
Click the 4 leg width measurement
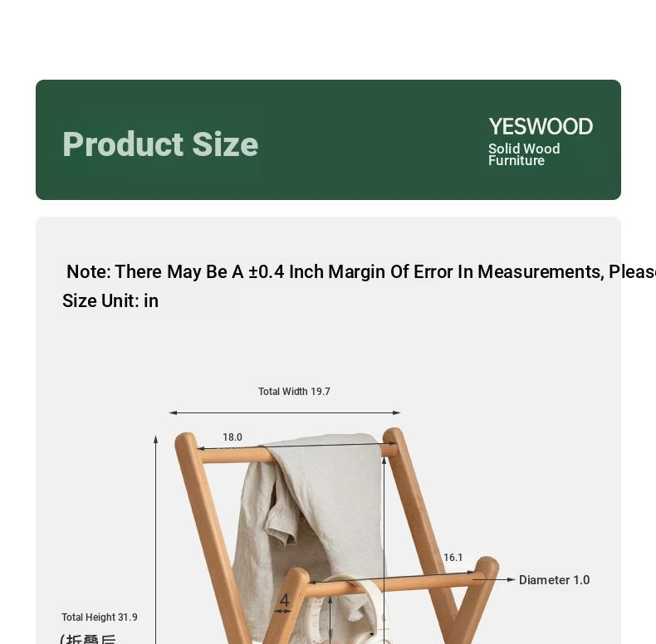(285, 601)
